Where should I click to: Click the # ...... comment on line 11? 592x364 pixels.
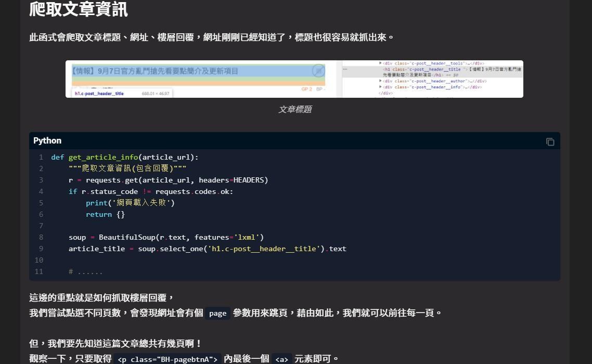[x=86, y=271]
